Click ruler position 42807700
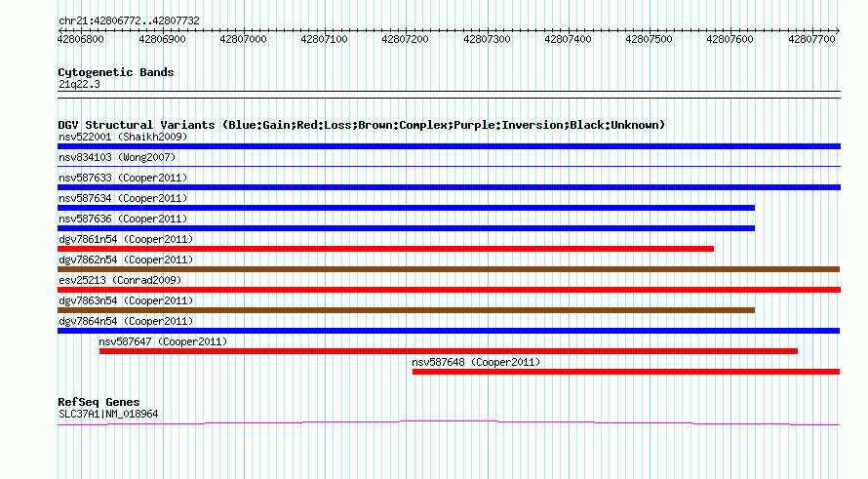Screen dimensions: 868x479 [x=811, y=39]
